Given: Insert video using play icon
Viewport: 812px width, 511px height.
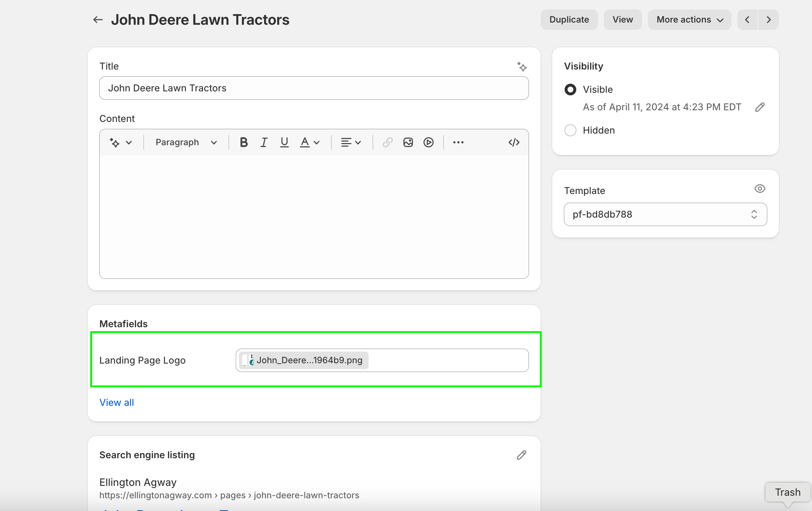Looking at the screenshot, I should [x=429, y=142].
